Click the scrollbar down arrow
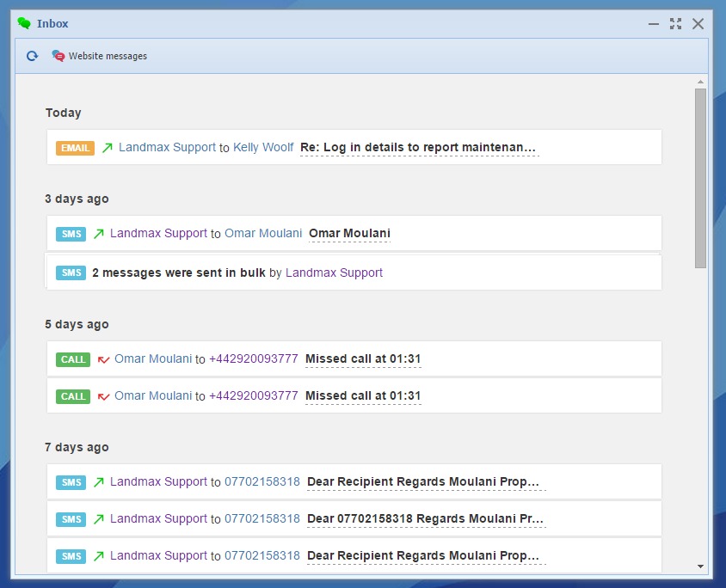This screenshot has height=588, width=726. coord(700,567)
